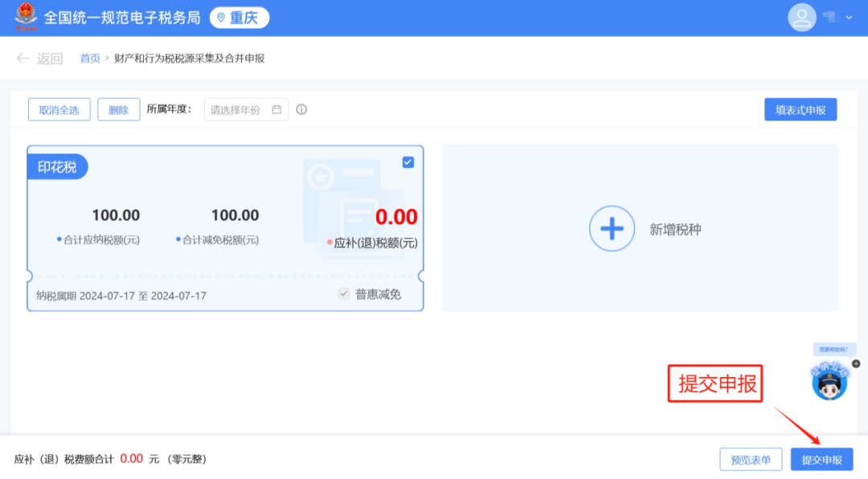
Task: Click 预览表单 to preview form
Action: (x=751, y=459)
